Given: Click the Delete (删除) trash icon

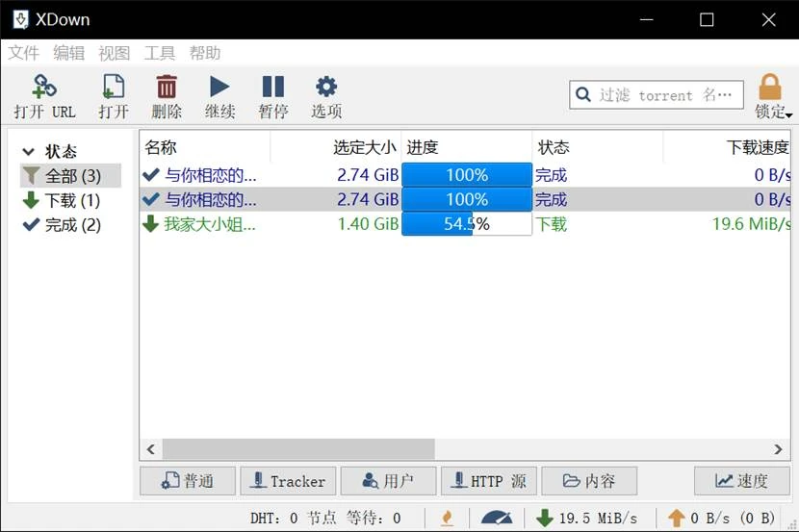Looking at the screenshot, I should click(x=167, y=87).
